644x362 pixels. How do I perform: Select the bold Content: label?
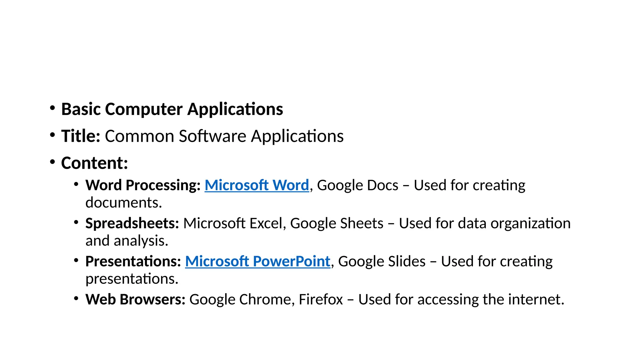pyautogui.click(x=94, y=163)
